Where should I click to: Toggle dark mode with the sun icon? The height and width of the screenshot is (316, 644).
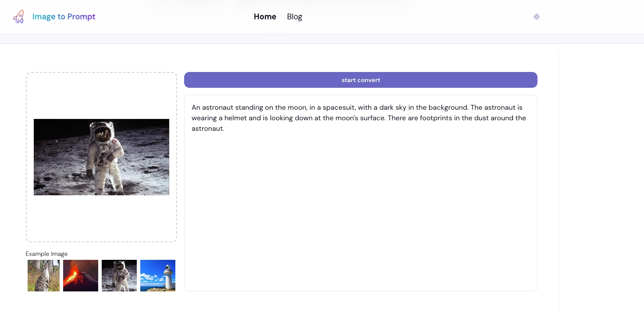[x=537, y=17]
